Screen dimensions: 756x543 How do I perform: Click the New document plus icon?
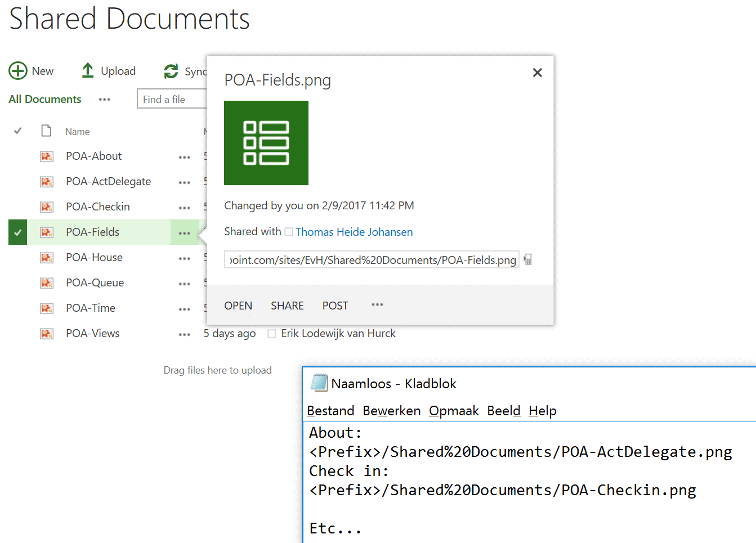tap(18, 71)
